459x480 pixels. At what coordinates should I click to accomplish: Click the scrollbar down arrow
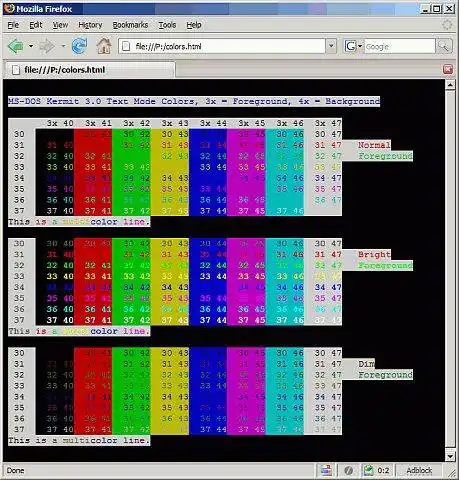[x=450, y=456]
